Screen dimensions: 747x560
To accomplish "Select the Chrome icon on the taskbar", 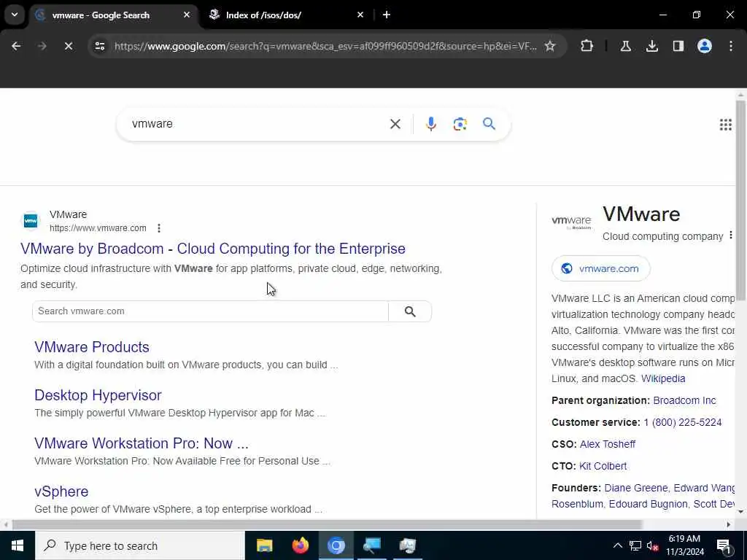I will (x=336, y=545).
